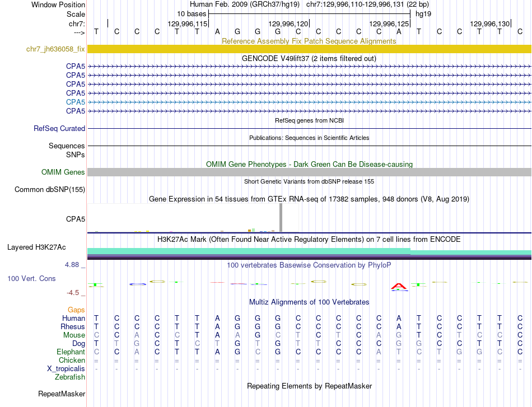Select the red A PhyloP logo
This screenshot has width=532, height=407.
click(399, 287)
